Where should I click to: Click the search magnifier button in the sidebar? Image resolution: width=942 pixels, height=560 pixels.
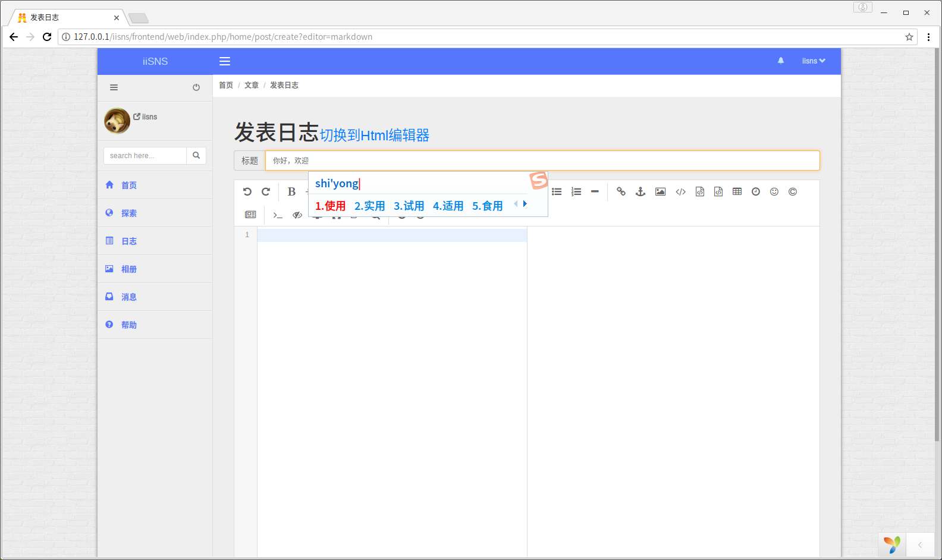coord(196,156)
